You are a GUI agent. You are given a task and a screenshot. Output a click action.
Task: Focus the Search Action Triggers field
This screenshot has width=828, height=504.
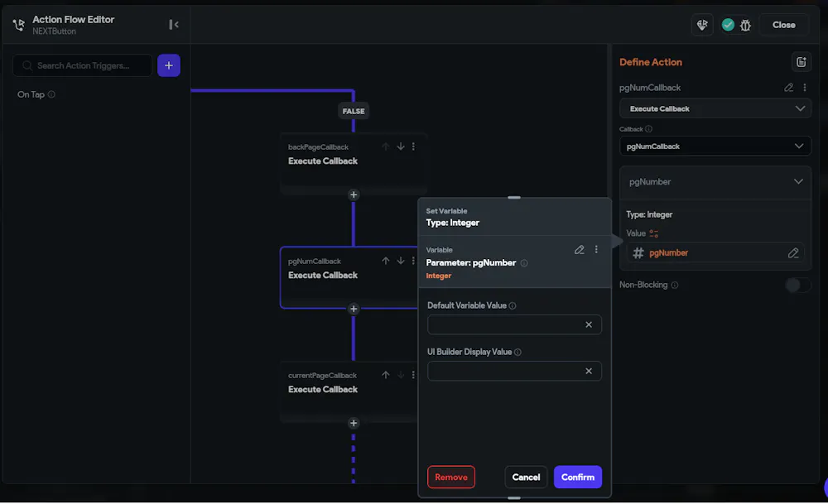pyautogui.click(x=89, y=65)
